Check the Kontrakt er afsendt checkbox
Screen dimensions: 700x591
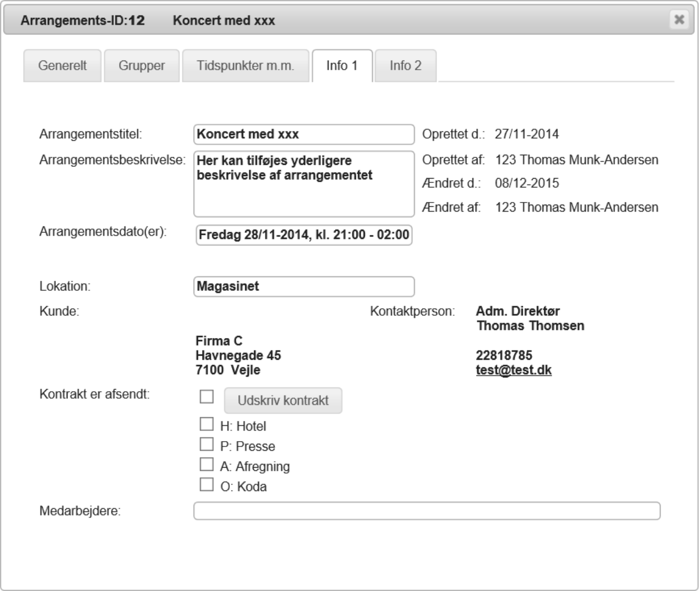(x=206, y=397)
